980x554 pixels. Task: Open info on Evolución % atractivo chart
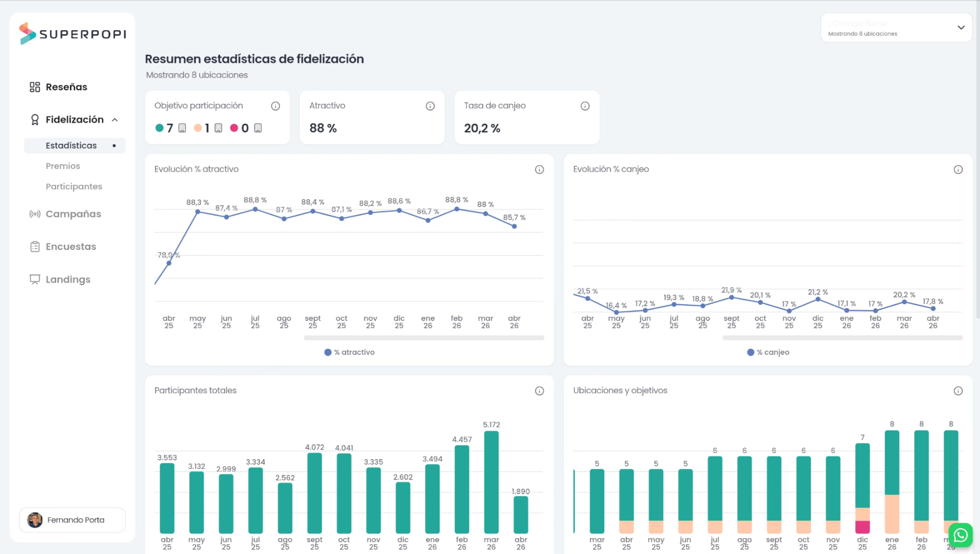point(540,170)
